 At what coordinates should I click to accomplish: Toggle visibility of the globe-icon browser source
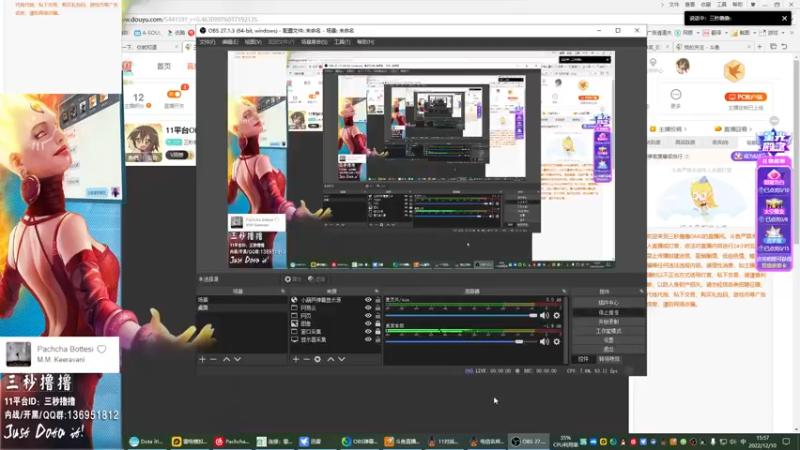368,300
